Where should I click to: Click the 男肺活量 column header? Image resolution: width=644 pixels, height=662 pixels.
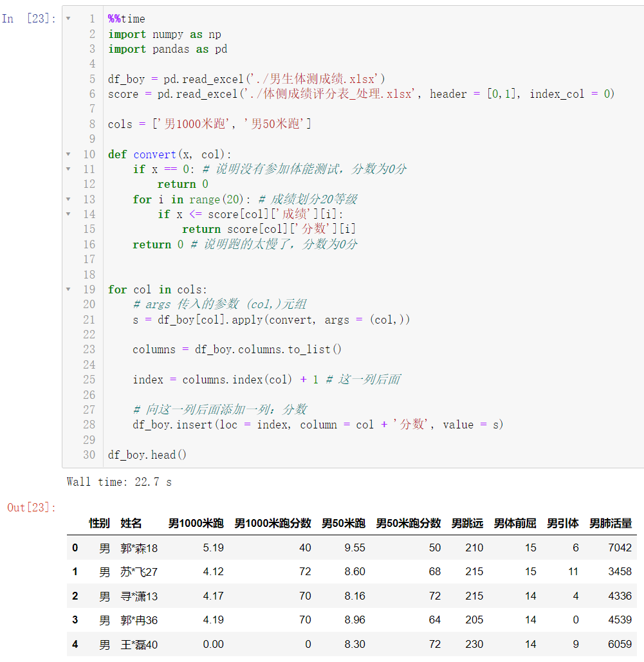(x=611, y=524)
